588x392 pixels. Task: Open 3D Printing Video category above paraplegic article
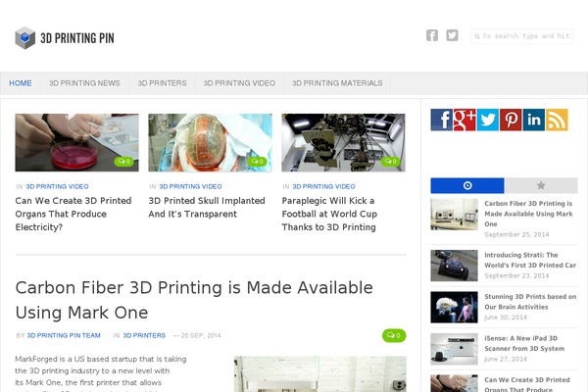tap(323, 186)
